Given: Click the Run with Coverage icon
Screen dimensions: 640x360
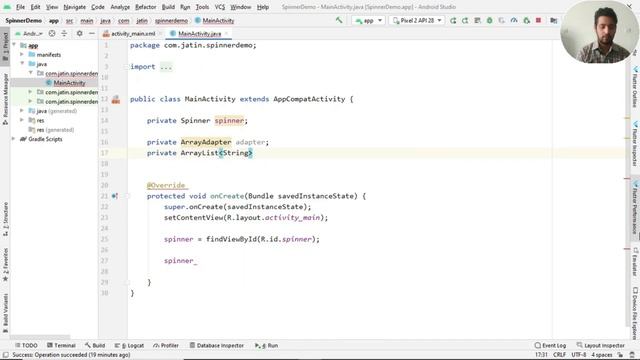Looking at the screenshot, I should 502,20.
